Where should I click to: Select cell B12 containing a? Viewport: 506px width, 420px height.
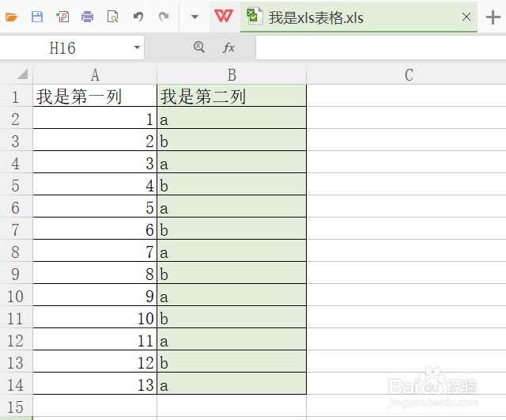click(232, 339)
